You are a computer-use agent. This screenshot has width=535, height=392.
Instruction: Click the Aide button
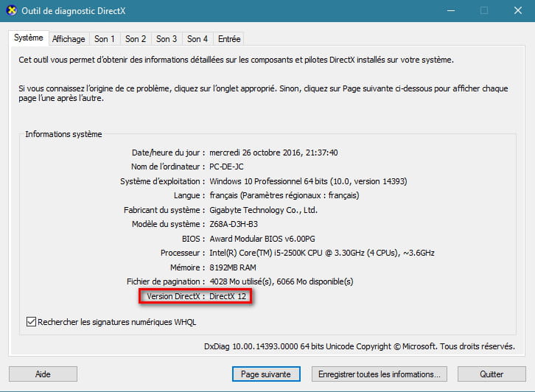[43, 374]
